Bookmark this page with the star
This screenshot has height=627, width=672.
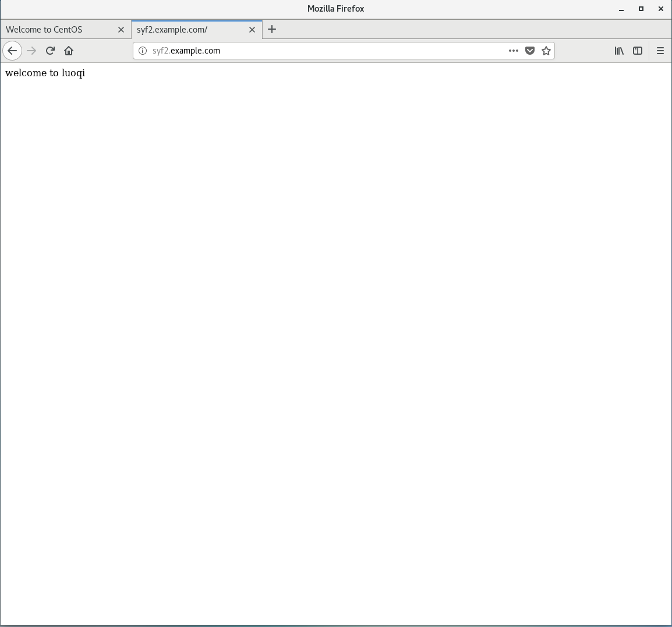546,51
